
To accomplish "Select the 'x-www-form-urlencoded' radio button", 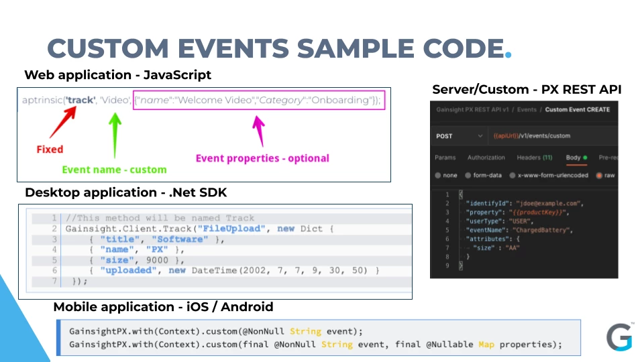I will (x=512, y=175).
